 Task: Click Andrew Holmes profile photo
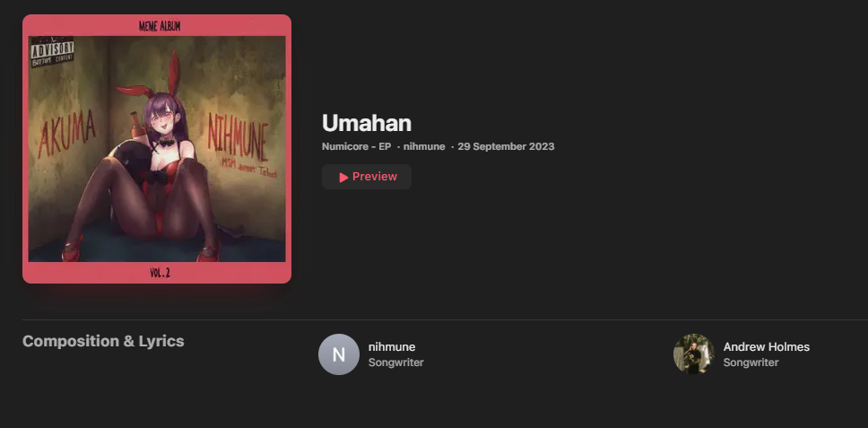click(694, 354)
